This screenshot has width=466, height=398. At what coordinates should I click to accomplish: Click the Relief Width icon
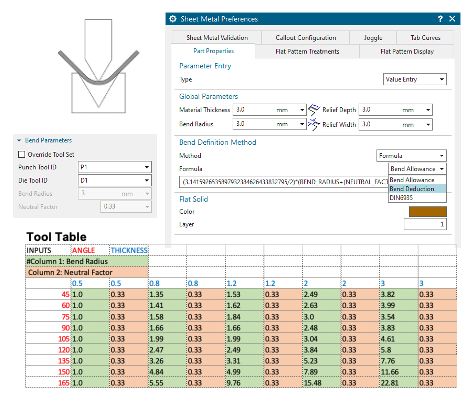[x=314, y=124]
